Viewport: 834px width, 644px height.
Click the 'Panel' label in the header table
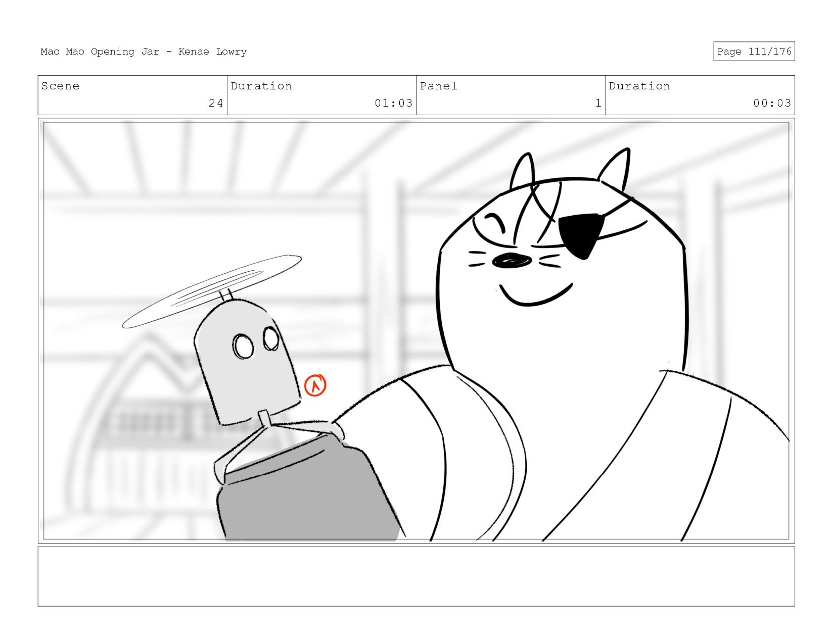[438, 86]
